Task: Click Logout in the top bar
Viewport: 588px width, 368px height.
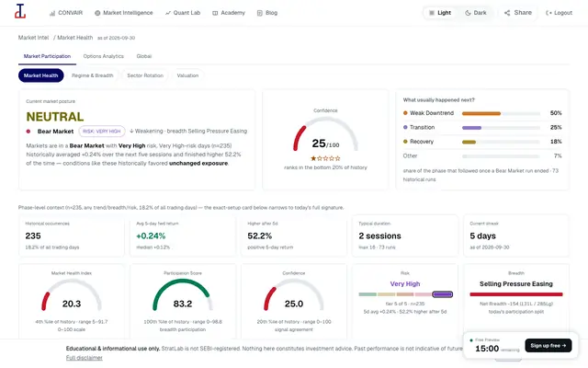Action: tap(560, 13)
